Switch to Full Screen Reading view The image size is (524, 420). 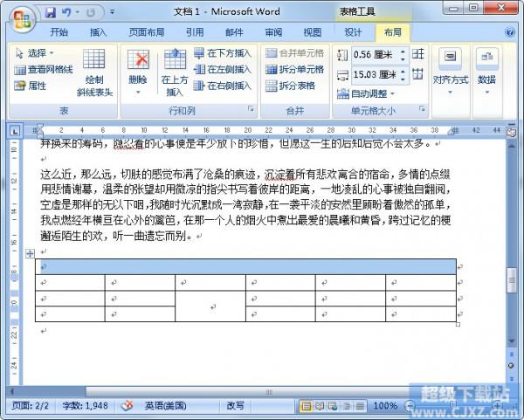pos(320,406)
